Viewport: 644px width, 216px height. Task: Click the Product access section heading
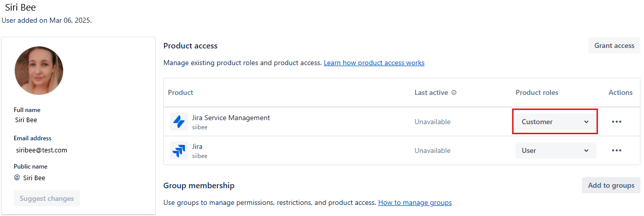click(x=191, y=46)
